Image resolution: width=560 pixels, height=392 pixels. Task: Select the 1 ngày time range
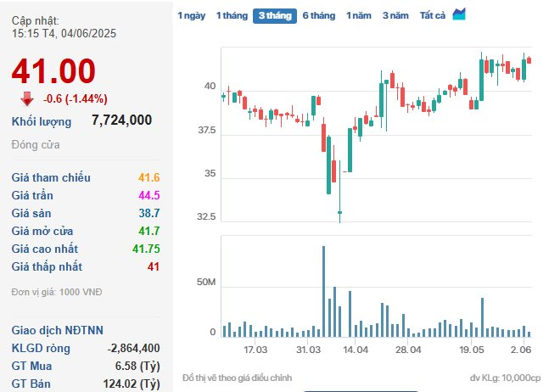pos(191,15)
